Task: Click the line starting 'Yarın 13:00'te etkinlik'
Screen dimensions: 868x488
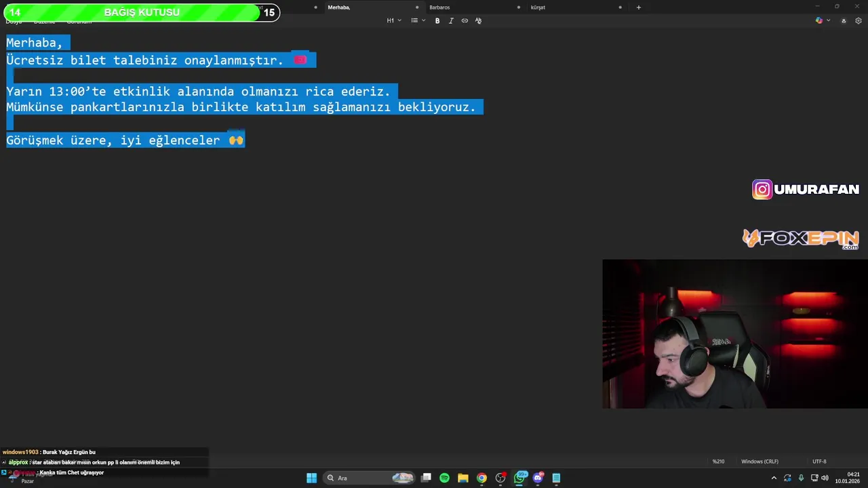Action: tap(198, 91)
